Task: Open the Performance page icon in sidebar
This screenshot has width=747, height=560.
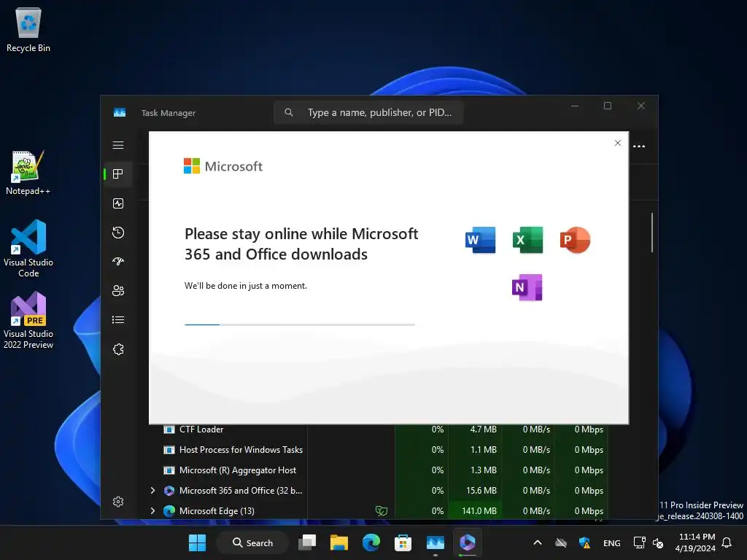Action: [x=118, y=203]
